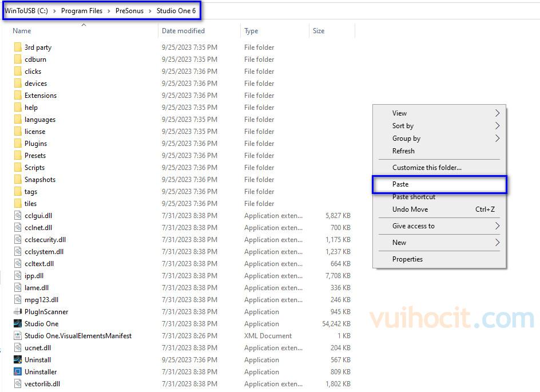Viewport: 540px width, 392px height.
Task: Sort files by Date modified column header
Action: (x=183, y=31)
